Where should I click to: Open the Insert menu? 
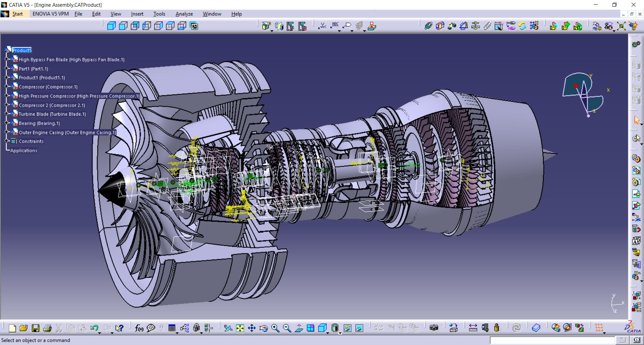137,14
